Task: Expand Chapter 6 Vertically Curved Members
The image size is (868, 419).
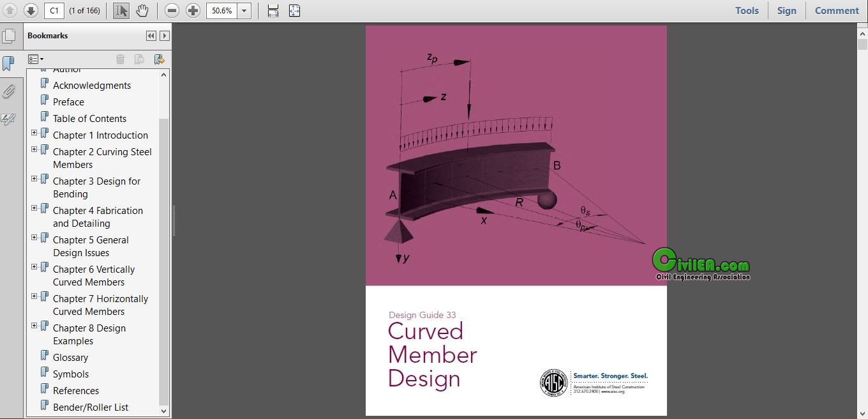Action: click(34, 267)
